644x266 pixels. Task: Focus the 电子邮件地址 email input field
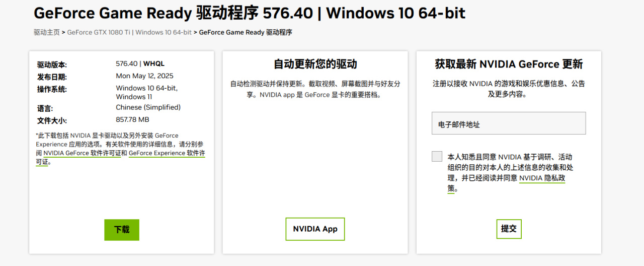click(x=509, y=123)
